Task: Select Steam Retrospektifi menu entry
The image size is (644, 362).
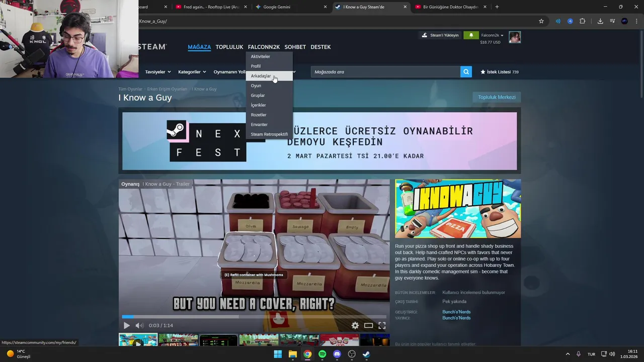Action: coord(269,134)
